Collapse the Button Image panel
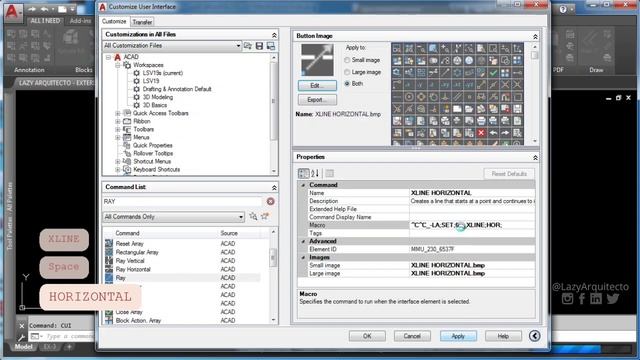640x360 pixels. pos(535,37)
